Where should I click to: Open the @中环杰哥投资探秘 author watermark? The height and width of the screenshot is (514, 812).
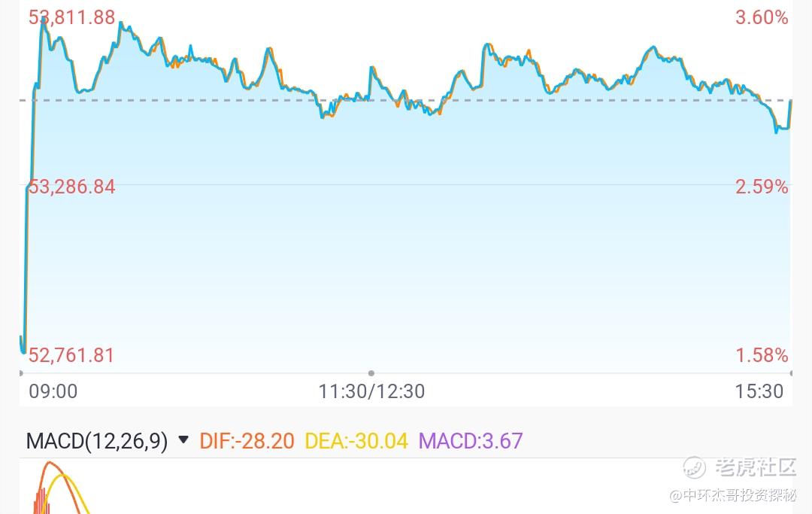click(733, 495)
